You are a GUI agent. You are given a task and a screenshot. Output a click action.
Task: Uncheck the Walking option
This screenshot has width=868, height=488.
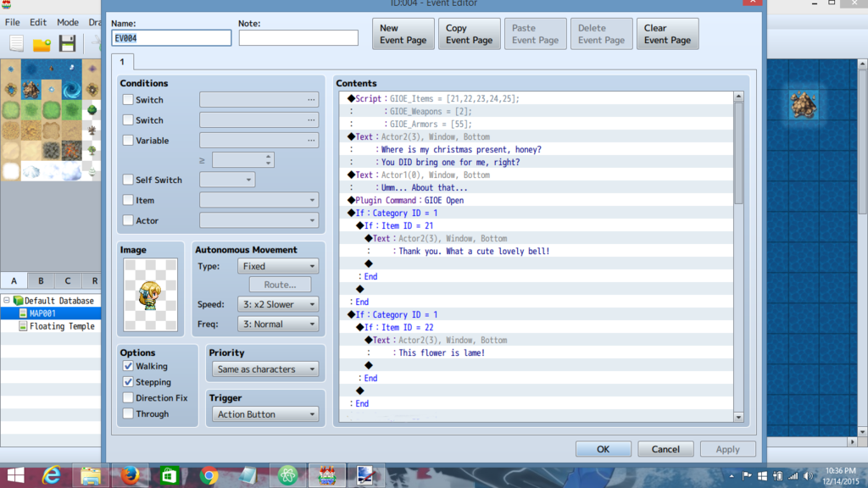point(128,366)
